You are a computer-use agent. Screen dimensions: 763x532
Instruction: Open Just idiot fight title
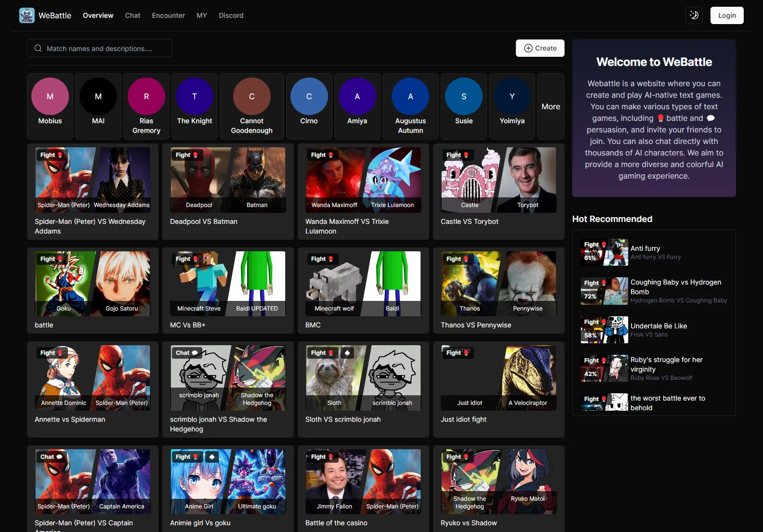click(463, 419)
